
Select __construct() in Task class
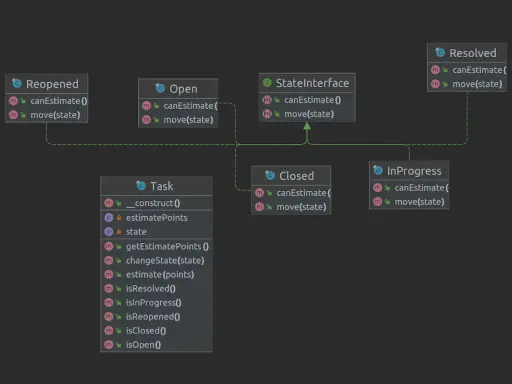point(153,203)
